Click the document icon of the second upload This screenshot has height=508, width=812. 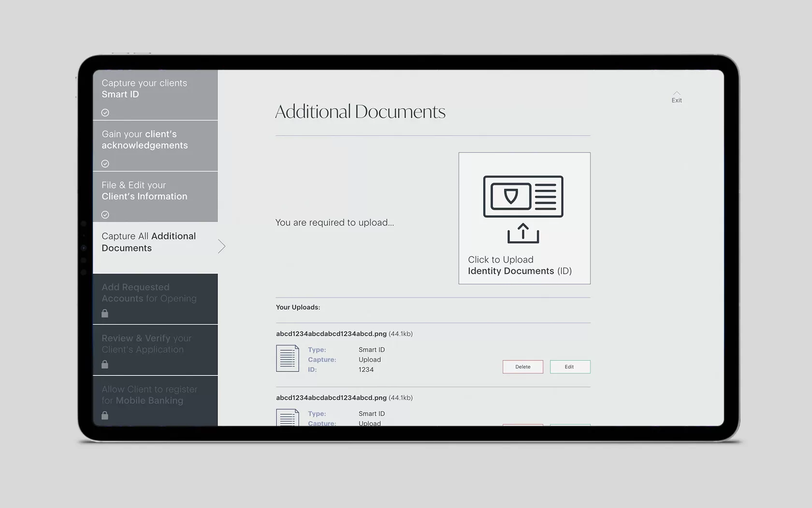coord(288,417)
